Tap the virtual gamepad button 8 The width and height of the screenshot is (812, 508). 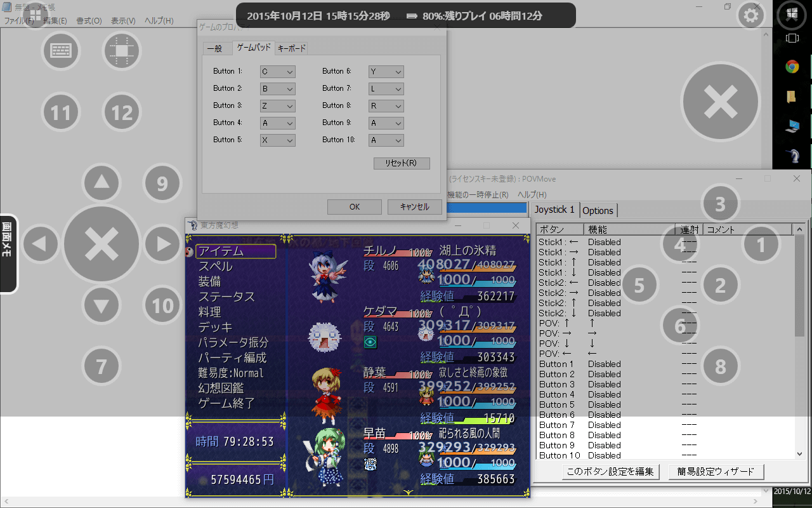pyautogui.click(x=720, y=366)
